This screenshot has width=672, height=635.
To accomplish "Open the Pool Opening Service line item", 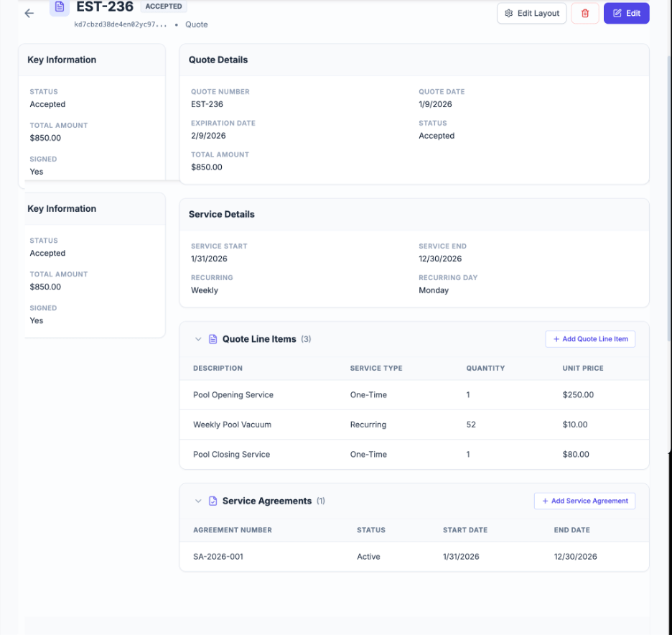I will 233,395.
